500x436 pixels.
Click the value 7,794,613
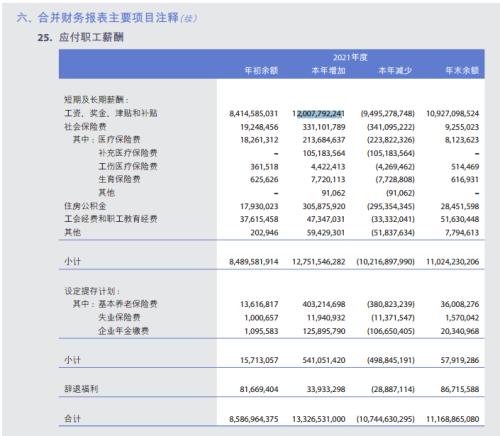[x=462, y=233]
